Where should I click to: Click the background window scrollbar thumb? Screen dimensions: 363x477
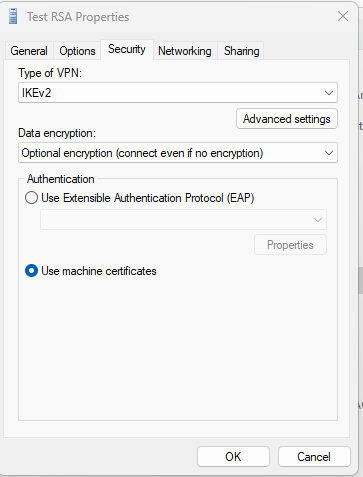pos(361,280)
